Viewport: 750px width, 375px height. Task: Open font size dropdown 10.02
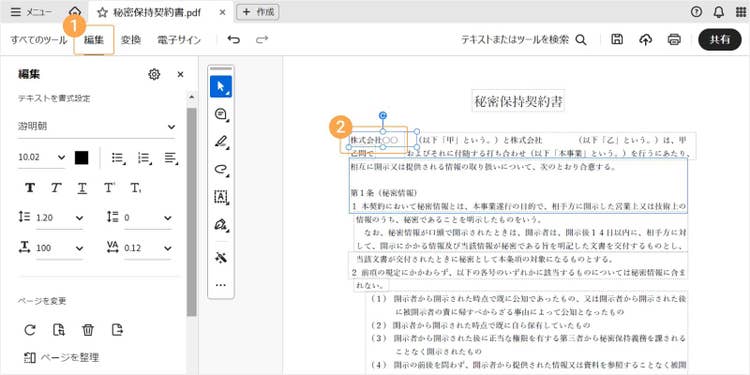pos(41,157)
